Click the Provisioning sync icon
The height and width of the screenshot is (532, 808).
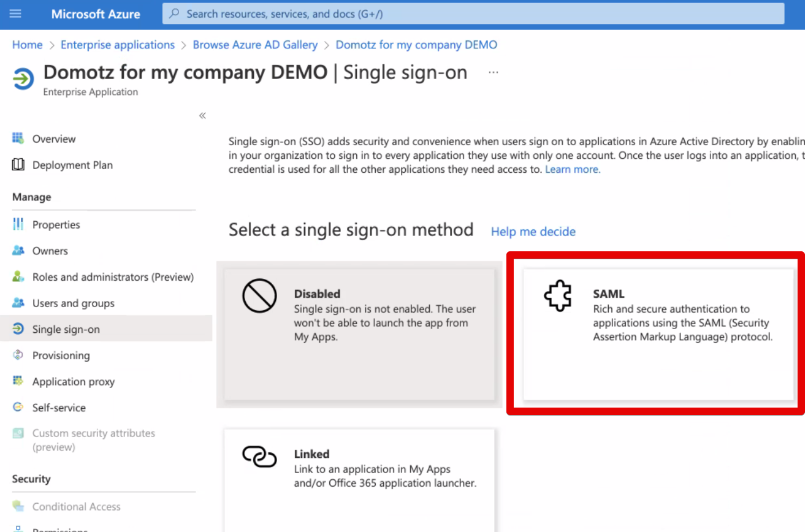point(19,355)
